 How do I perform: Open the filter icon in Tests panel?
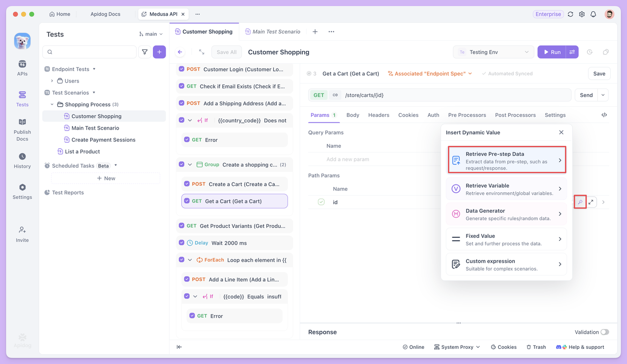(145, 52)
